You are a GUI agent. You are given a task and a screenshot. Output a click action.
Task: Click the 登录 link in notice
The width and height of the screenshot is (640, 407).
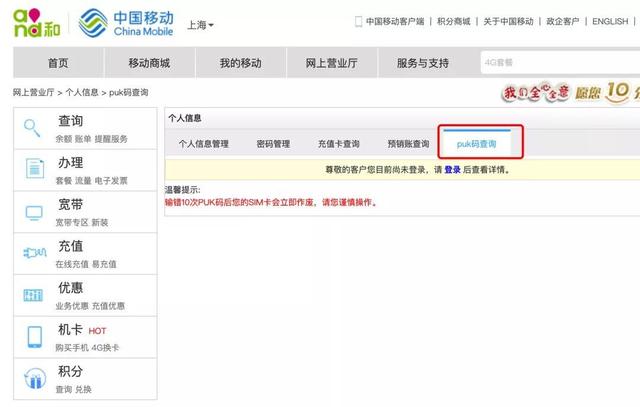452,170
